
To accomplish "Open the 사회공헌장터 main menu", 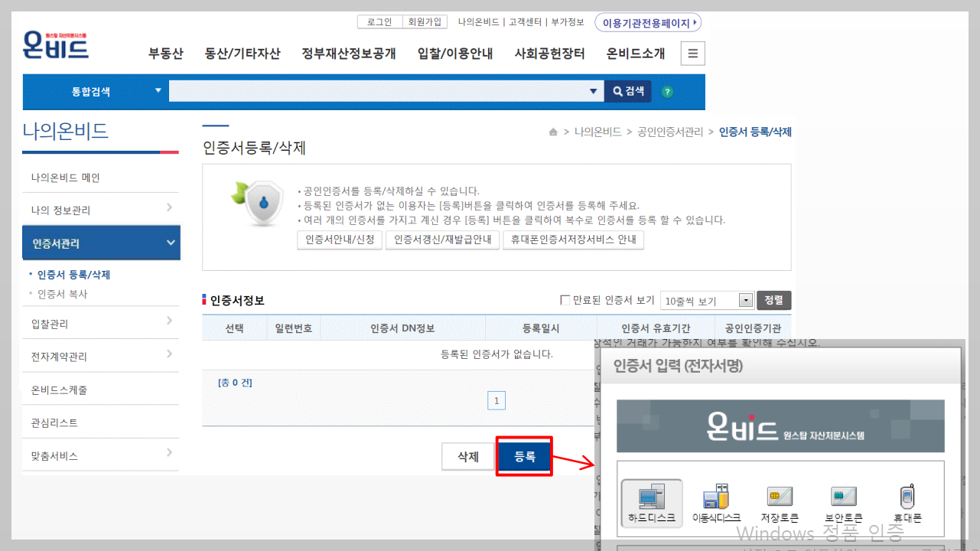I will [550, 54].
